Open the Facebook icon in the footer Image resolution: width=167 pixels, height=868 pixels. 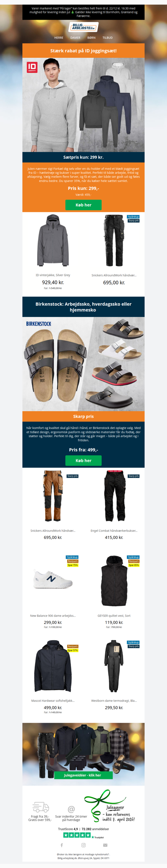click(62, 845)
